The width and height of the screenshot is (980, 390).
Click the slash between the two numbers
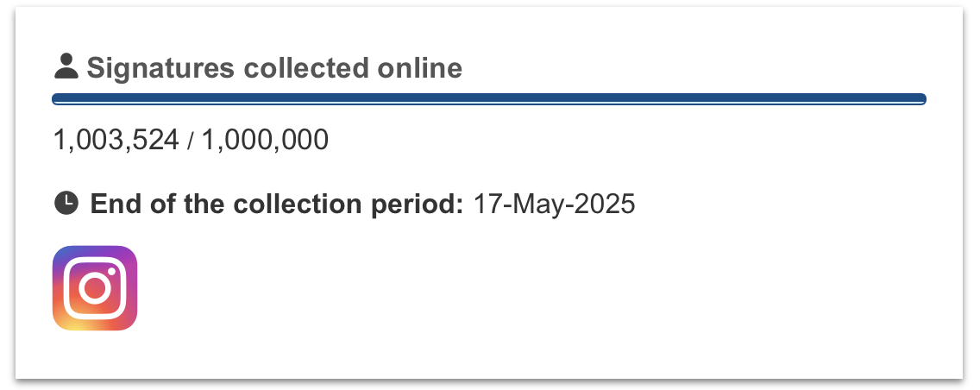pyautogui.click(x=191, y=140)
